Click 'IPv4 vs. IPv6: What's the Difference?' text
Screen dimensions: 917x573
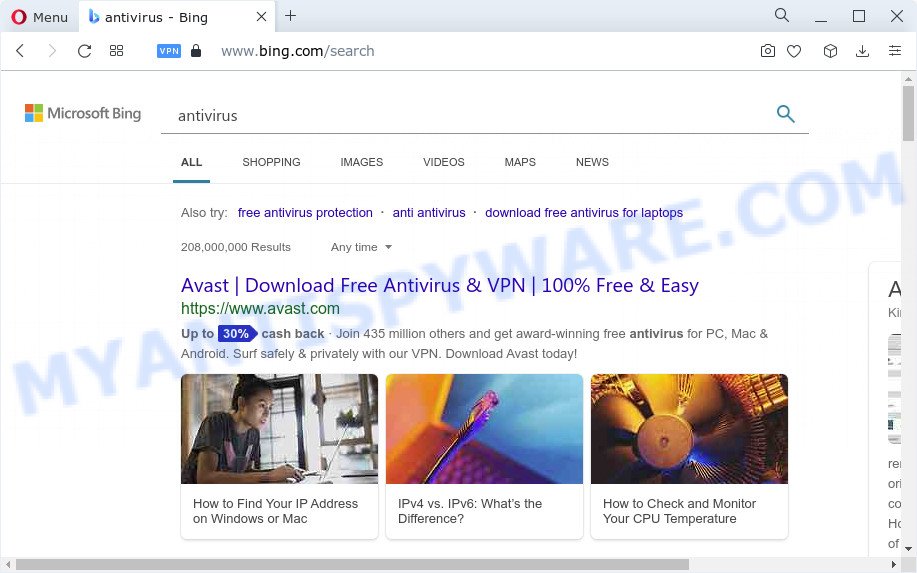click(x=470, y=511)
